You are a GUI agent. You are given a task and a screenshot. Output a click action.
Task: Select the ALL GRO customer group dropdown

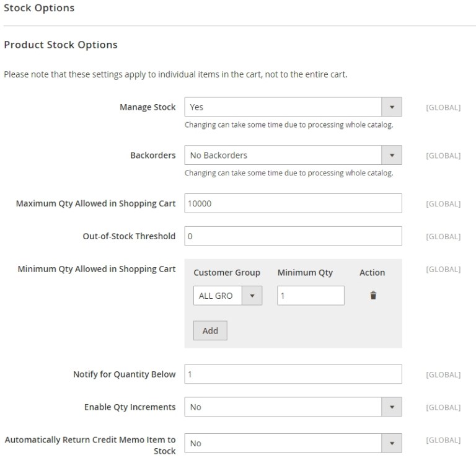[x=218, y=296]
